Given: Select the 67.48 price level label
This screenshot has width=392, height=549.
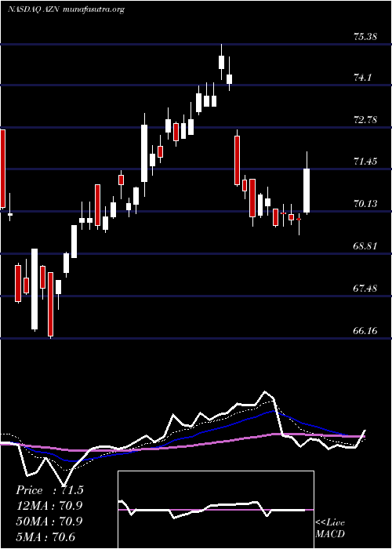Looking at the screenshot, I should tap(365, 289).
